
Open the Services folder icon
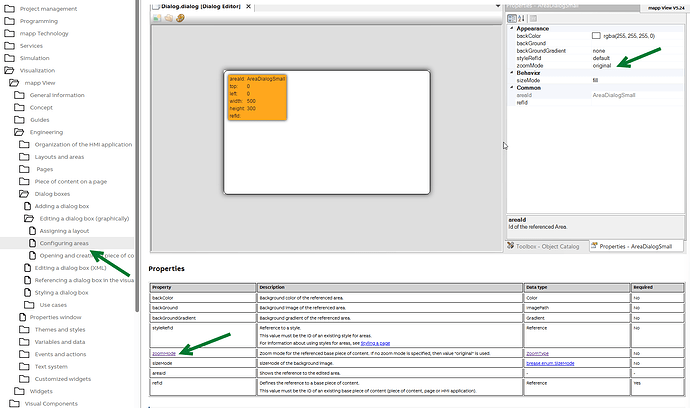point(9,46)
